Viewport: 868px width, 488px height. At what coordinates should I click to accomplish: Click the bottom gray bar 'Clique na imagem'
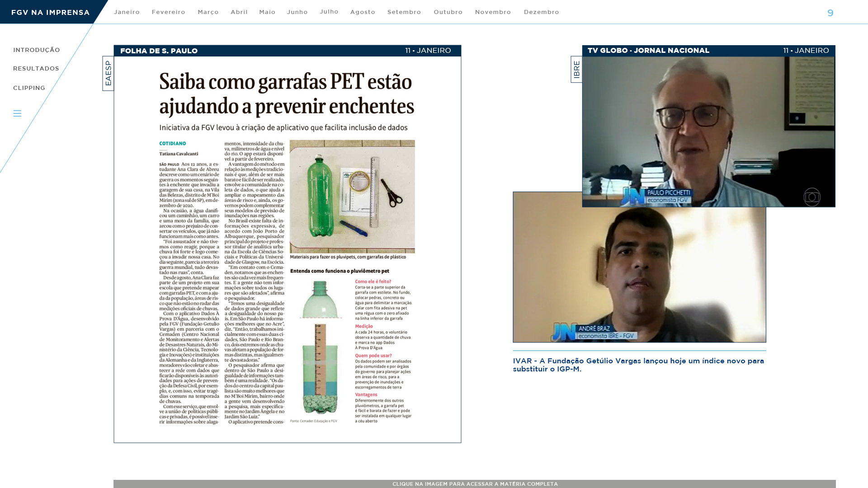point(474,483)
